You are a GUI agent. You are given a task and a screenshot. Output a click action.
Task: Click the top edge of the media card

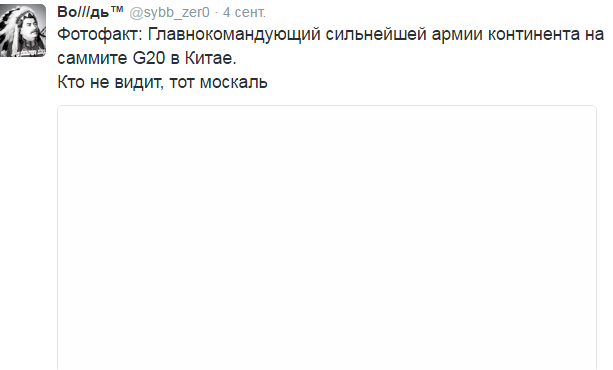pyautogui.click(x=327, y=106)
